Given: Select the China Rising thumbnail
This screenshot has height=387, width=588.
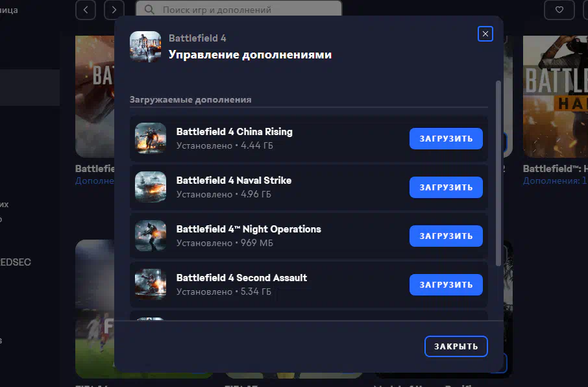Looking at the screenshot, I should pos(151,138).
